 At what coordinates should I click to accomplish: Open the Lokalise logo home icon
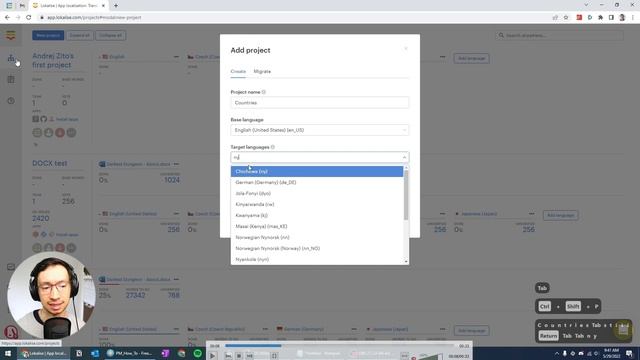coord(11,36)
